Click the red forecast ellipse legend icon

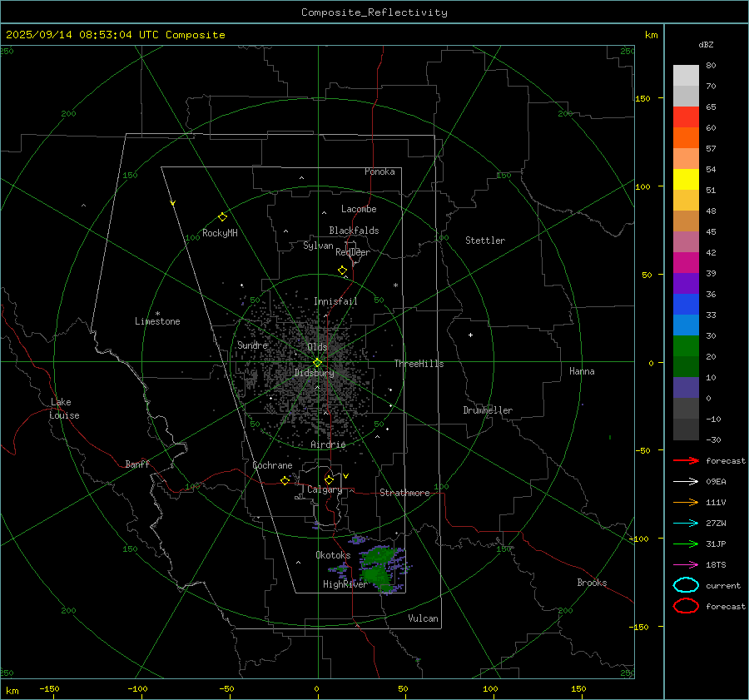tap(686, 606)
